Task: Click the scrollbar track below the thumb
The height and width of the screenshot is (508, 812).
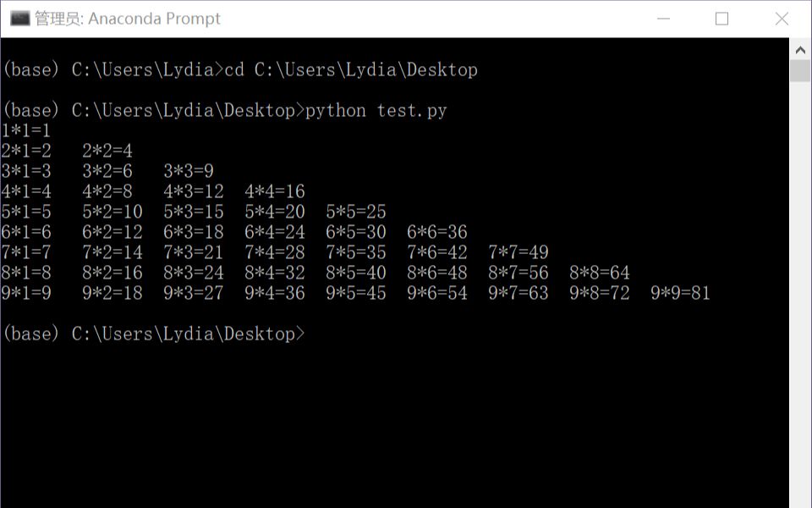Action: [800, 296]
